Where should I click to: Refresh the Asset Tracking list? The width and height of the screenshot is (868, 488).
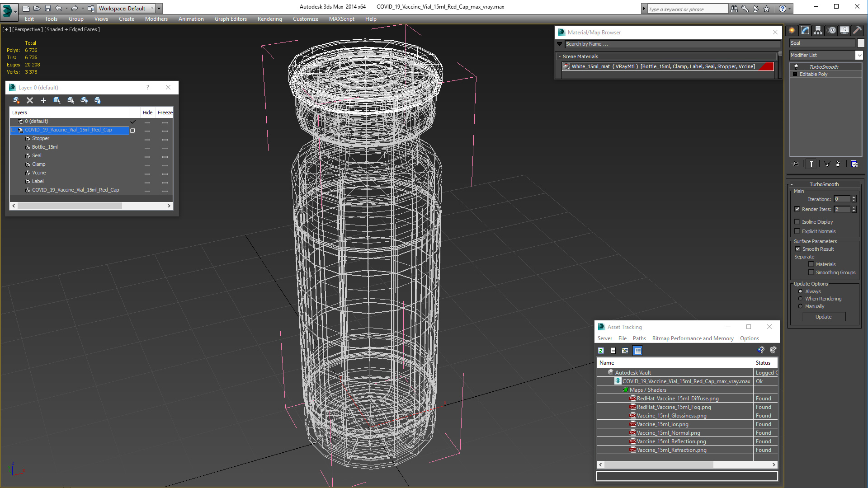601,351
